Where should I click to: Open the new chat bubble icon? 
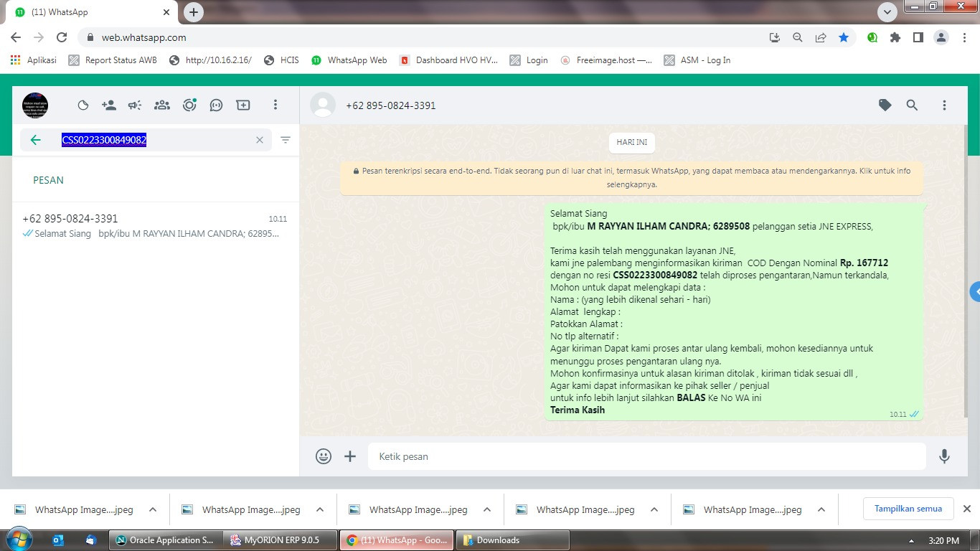pos(216,105)
